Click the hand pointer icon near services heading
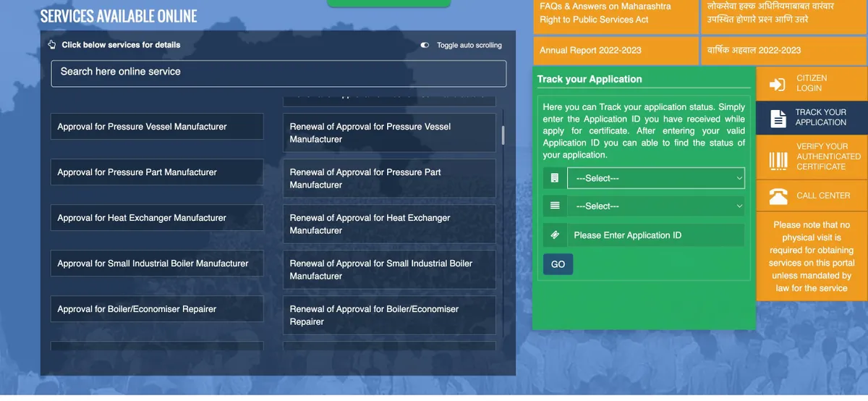Viewport: 868px width, 401px height. (52, 45)
